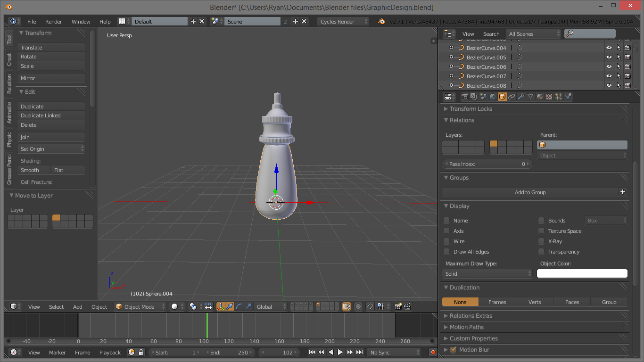
Task: Open the Texture properties tab (checker icon)
Action: 549,97
